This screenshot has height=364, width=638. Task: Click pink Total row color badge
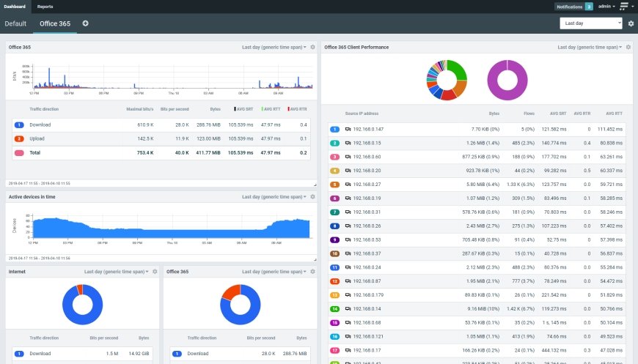tap(19, 153)
